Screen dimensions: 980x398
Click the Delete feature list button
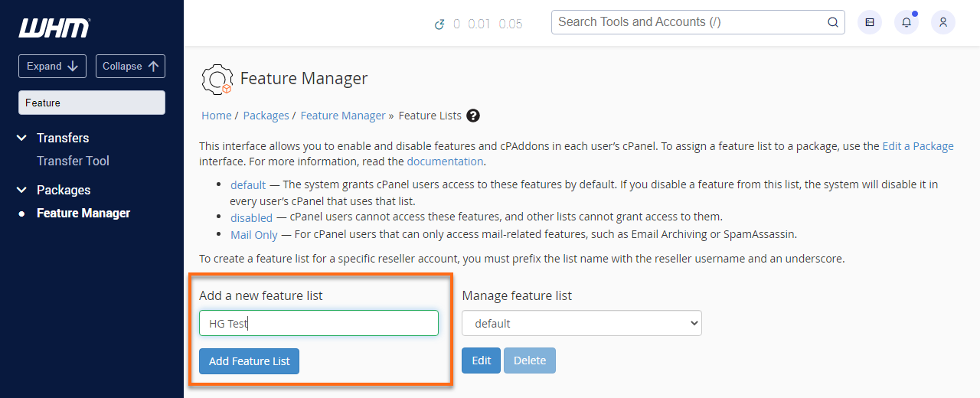coord(530,360)
